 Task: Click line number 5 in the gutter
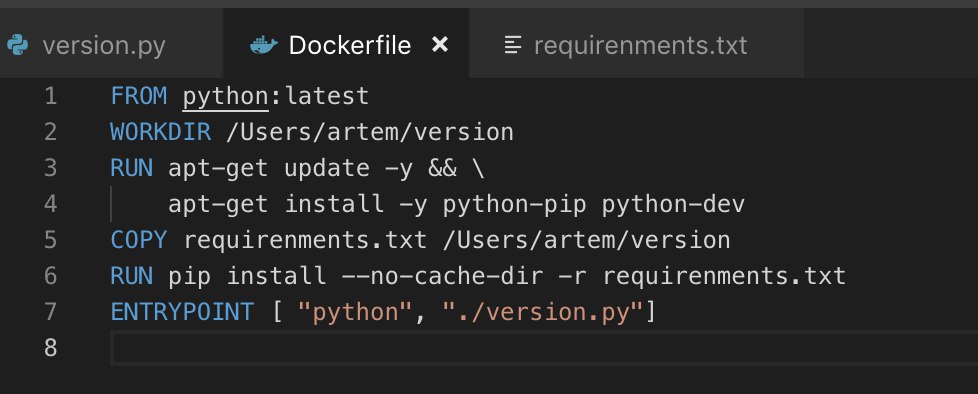coord(51,240)
